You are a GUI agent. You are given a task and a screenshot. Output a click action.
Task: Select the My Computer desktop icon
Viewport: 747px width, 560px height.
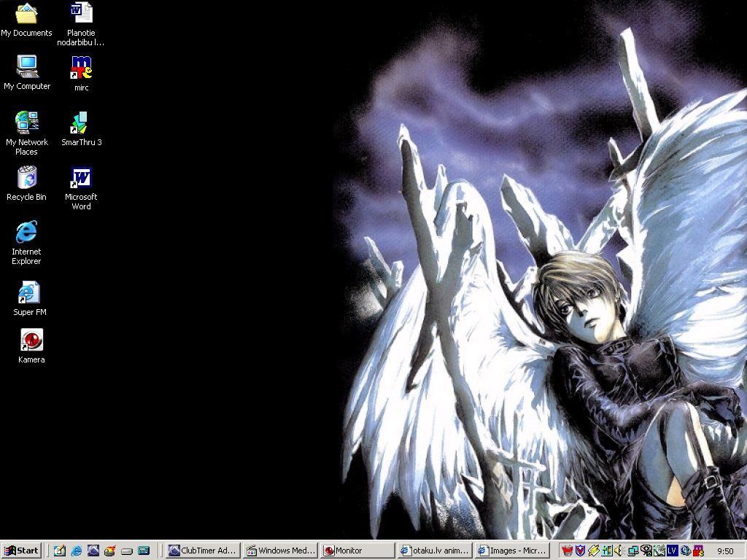[x=27, y=67]
